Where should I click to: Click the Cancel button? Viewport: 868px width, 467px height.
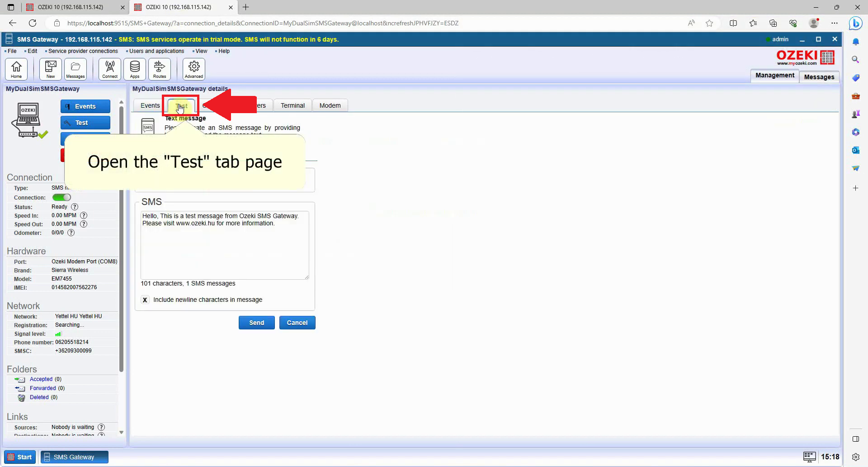[x=297, y=323]
